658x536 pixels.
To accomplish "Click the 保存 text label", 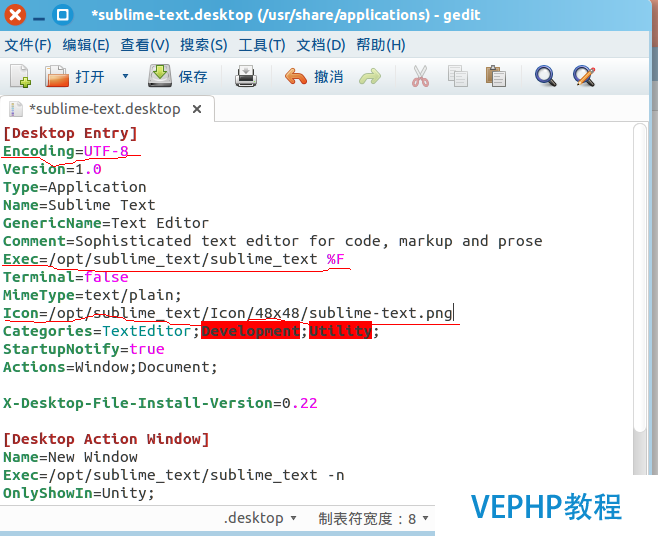I will 193,77.
